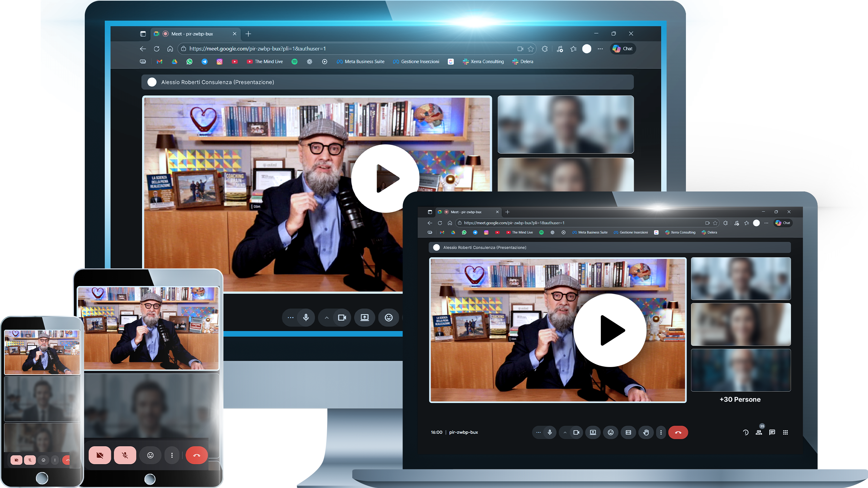Send a reaction emoji on large monitor
Image resolution: width=868 pixels, height=488 pixels.
point(389,318)
